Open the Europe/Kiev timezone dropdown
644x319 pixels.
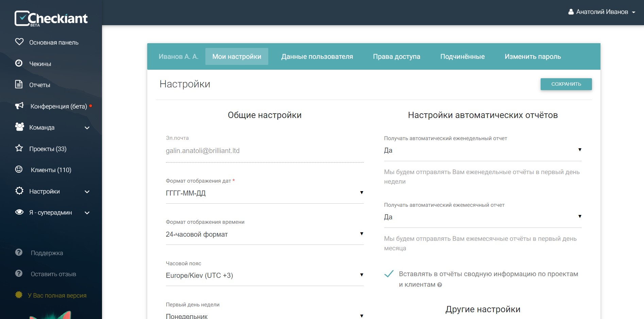pos(265,275)
